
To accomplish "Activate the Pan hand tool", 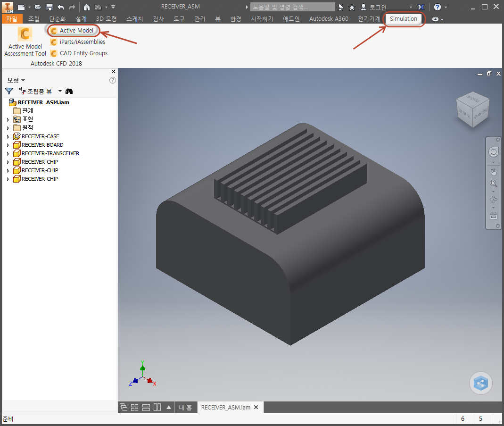I will click(494, 172).
